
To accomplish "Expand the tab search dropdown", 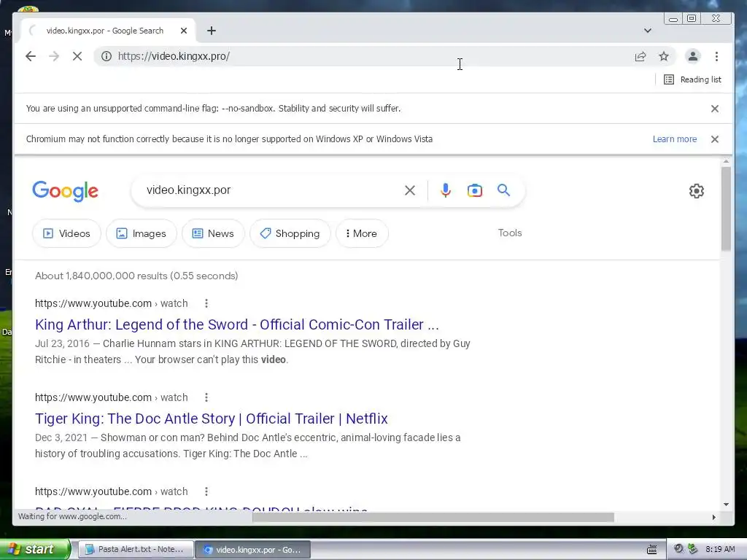I will point(648,31).
